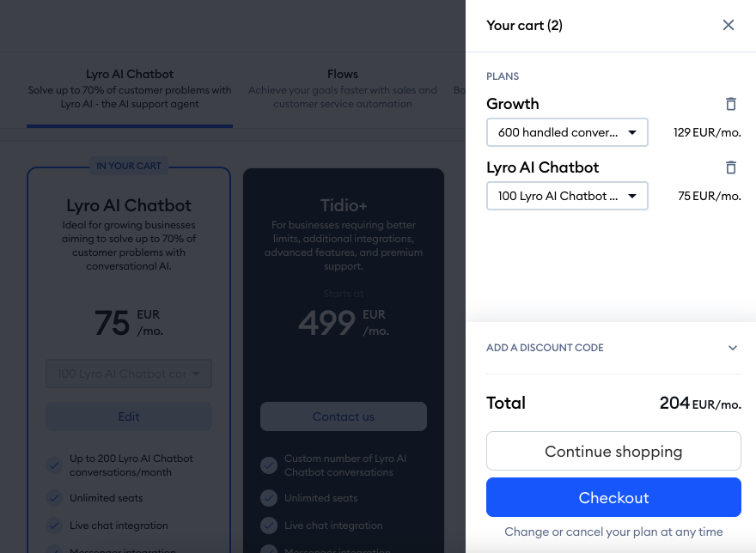This screenshot has height=553, width=756.
Task: Open the "600 handled conversations" dropdown
Action: coord(567,132)
